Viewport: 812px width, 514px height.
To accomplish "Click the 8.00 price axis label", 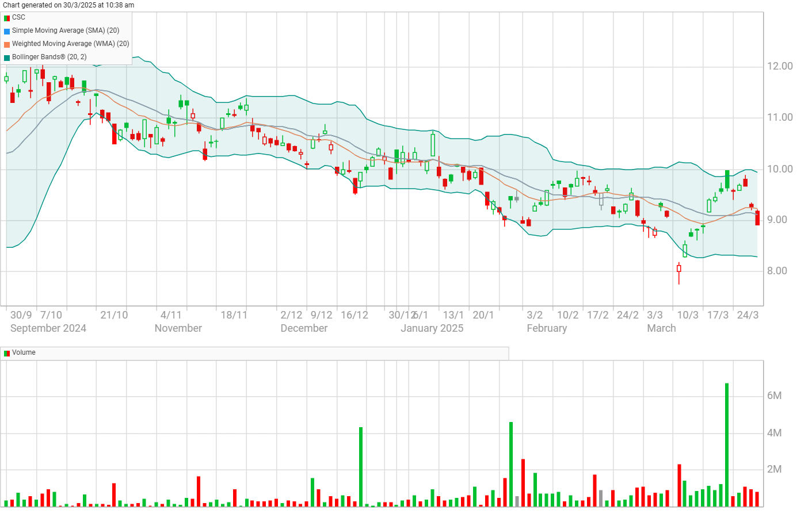I will tap(776, 271).
